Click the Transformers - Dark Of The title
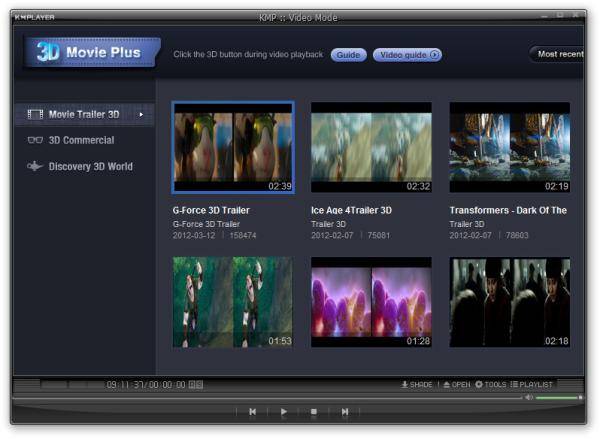This screenshot has height=439, width=600. pos(508,210)
